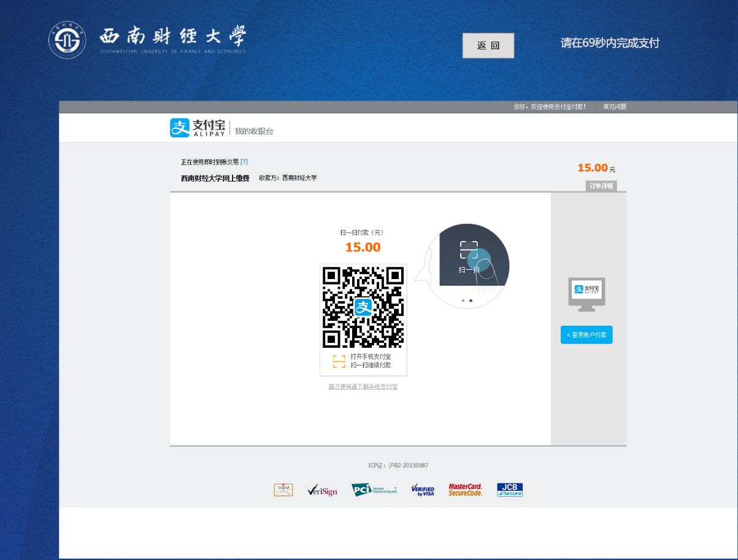Click the 返回 back button
Image resolution: width=738 pixels, height=560 pixels.
[488, 45]
